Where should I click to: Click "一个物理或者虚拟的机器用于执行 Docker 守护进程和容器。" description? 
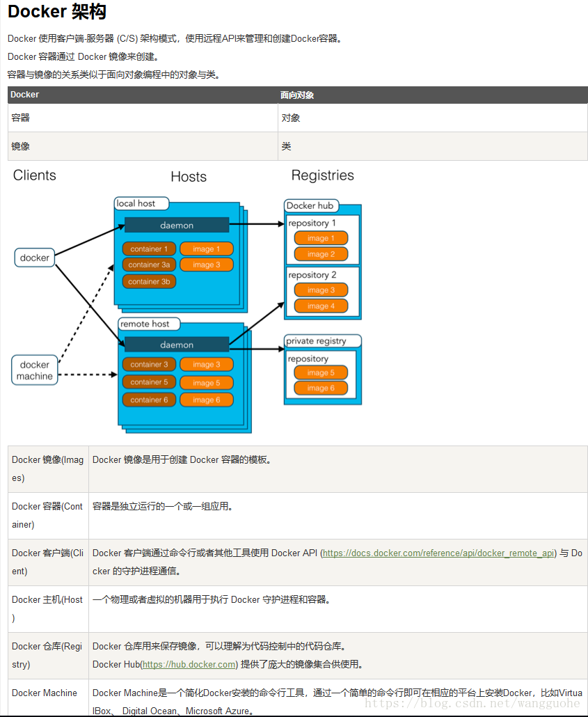(x=212, y=599)
